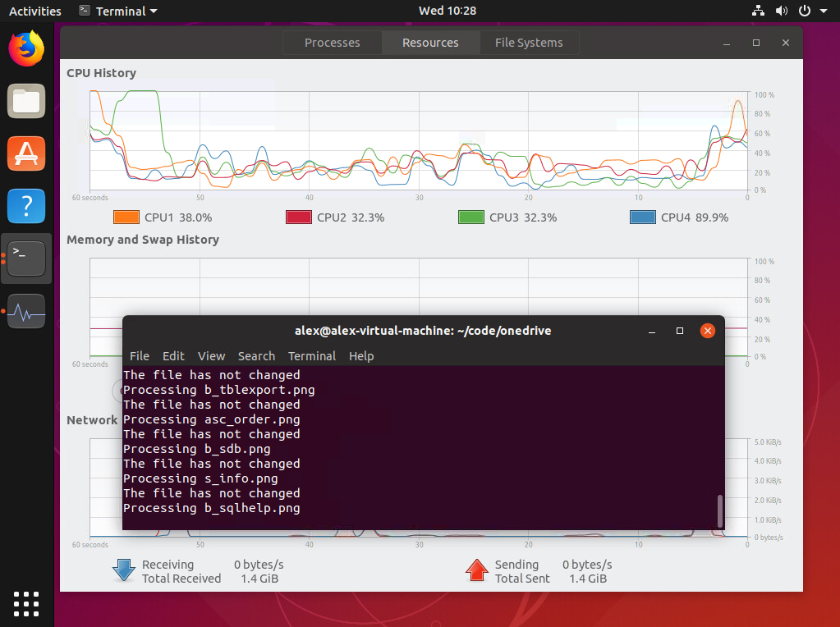Switch to the File Systems tab
The width and height of the screenshot is (840, 627).
click(529, 42)
